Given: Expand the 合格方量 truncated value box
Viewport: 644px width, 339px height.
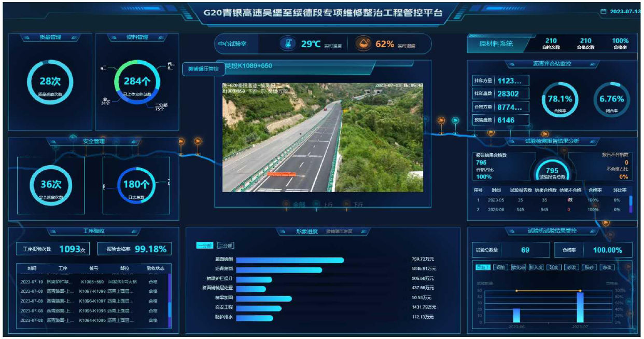Looking at the screenshot, I should tap(512, 107).
